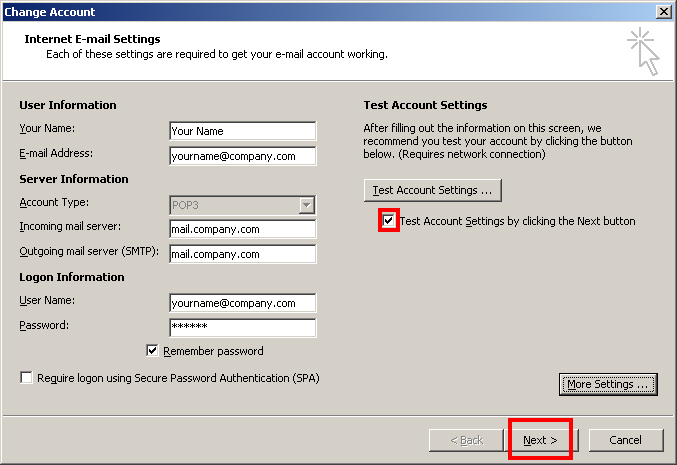This screenshot has height=465, width=677.
Task: Toggle the Remember password checkbox
Action: point(152,351)
